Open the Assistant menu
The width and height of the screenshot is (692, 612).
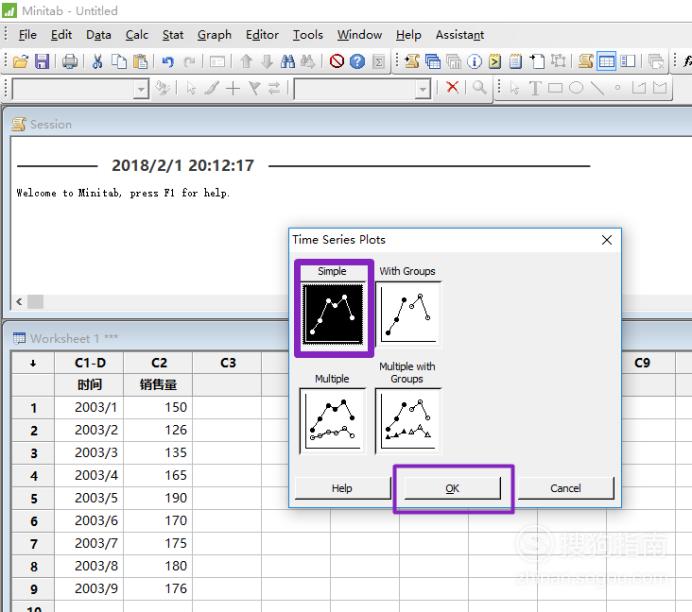460,35
